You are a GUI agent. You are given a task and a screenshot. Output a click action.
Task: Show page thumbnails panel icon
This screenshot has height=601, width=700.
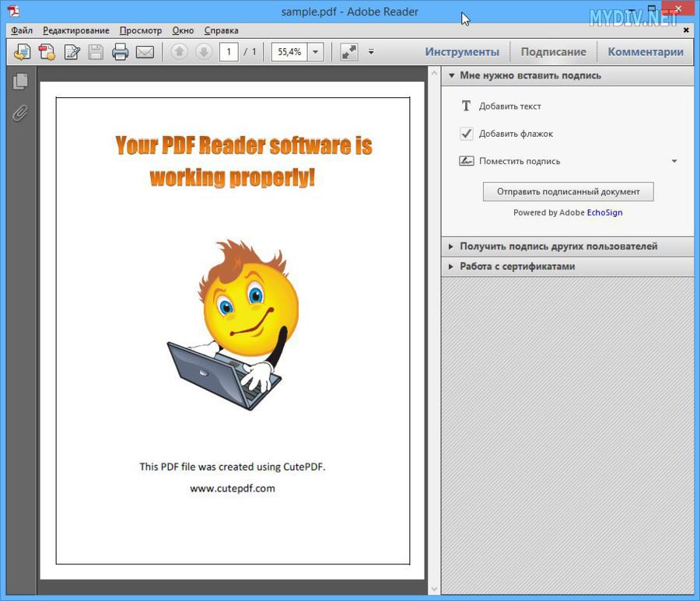coord(20,82)
